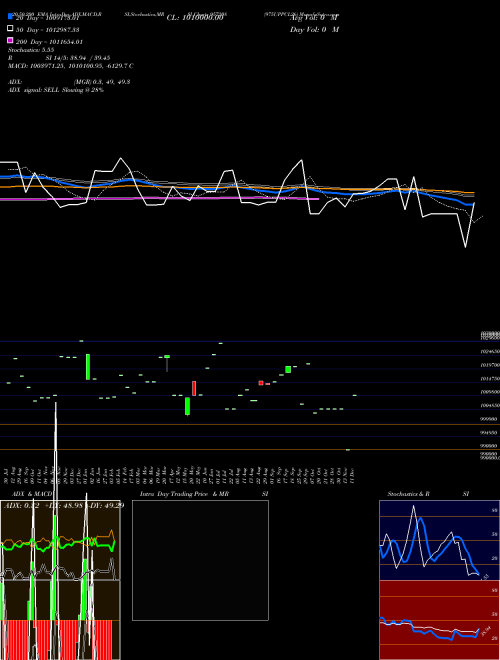The height and width of the screenshot is (660, 500).
Task: Click the 'CL: 1010000.00' closing price text
Action: 194,18
